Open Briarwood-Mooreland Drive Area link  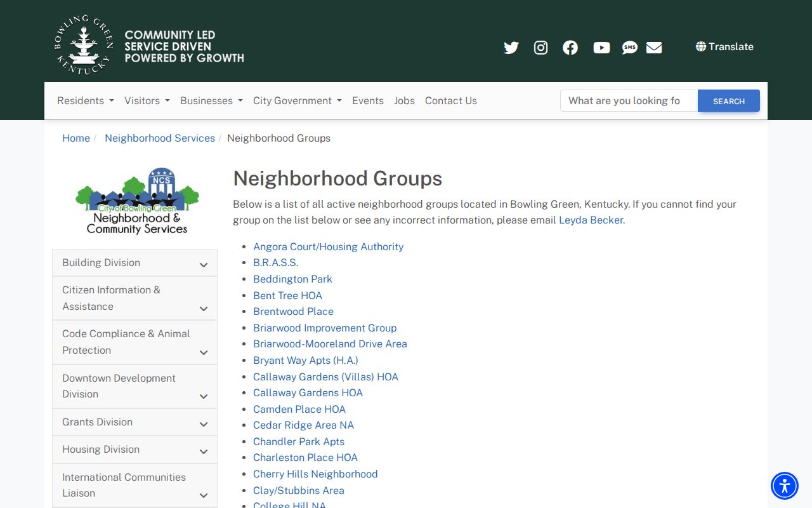tap(330, 344)
